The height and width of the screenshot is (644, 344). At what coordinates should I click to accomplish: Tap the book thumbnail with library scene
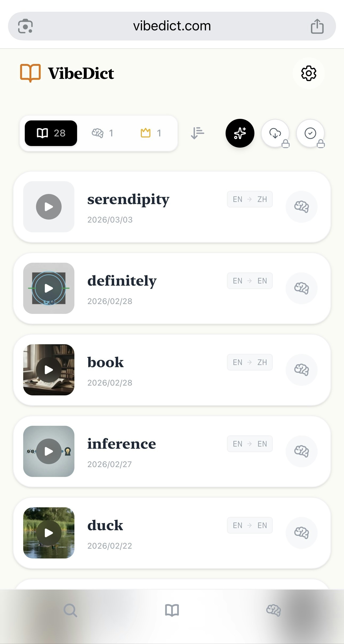[49, 370]
